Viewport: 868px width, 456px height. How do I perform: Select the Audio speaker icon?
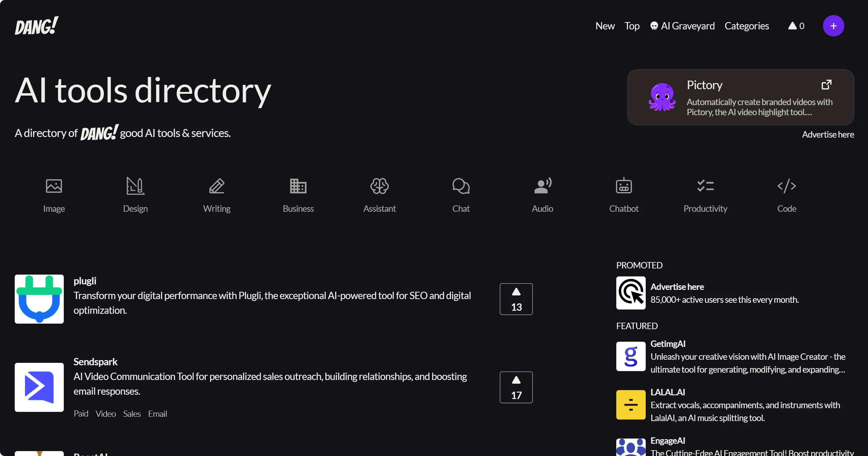542,186
